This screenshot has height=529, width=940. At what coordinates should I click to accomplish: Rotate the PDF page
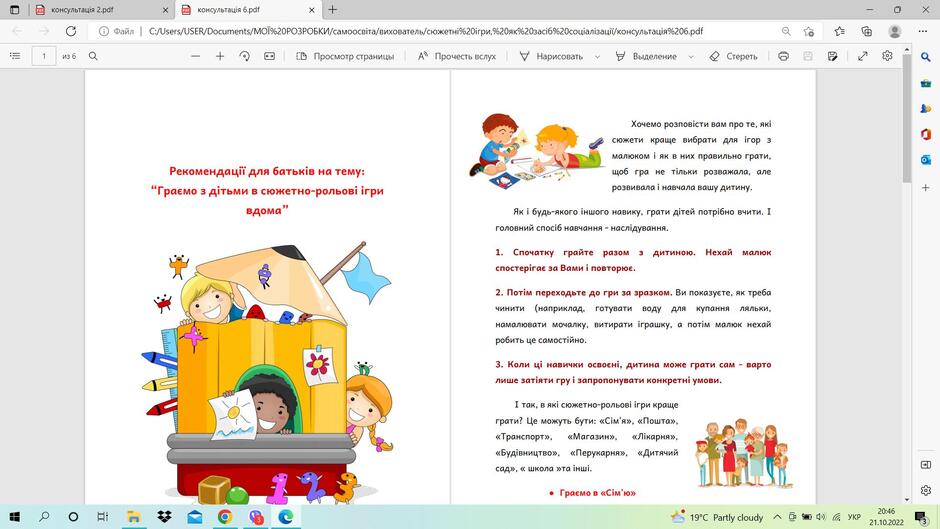(x=245, y=56)
